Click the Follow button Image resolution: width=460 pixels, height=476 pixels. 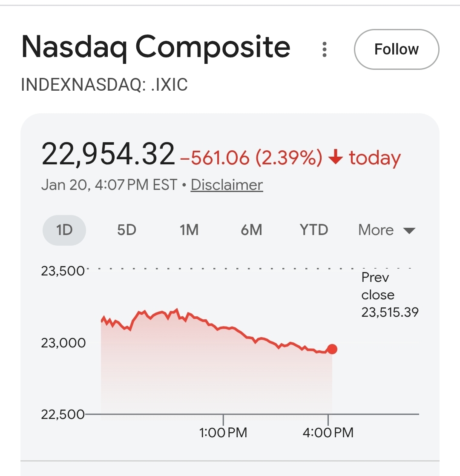(396, 49)
